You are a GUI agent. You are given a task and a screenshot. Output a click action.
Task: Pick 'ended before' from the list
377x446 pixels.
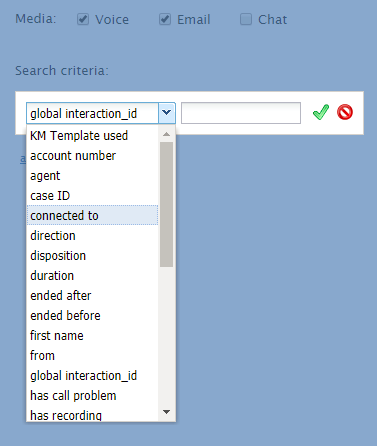pos(92,316)
